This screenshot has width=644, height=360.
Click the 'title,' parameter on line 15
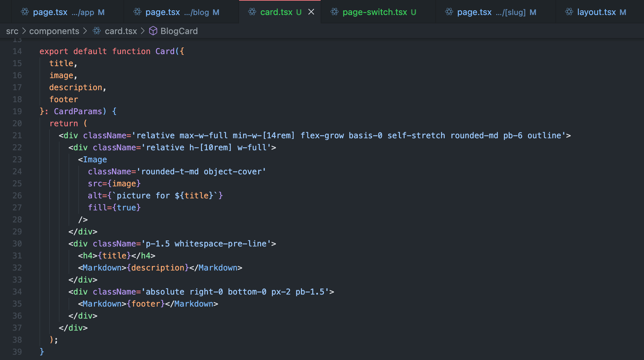pyautogui.click(x=63, y=63)
